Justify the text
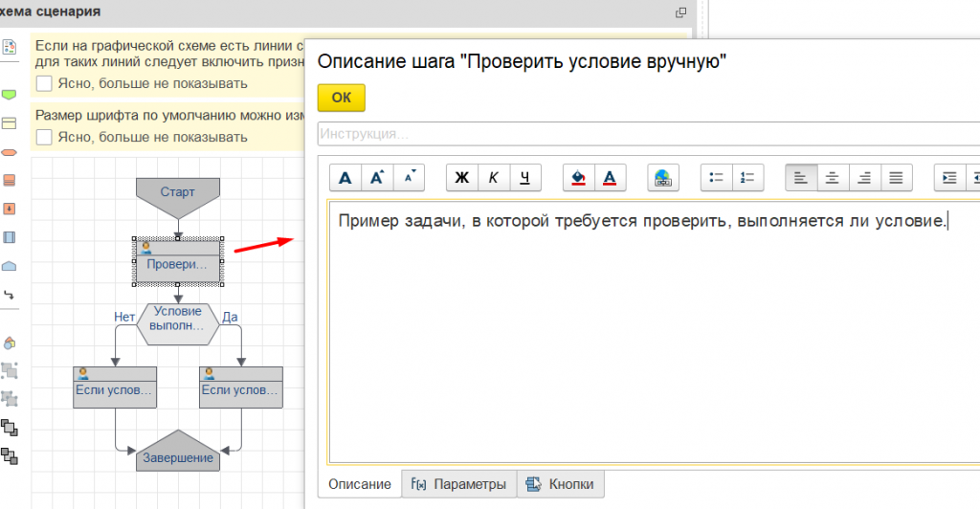 [x=896, y=178]
